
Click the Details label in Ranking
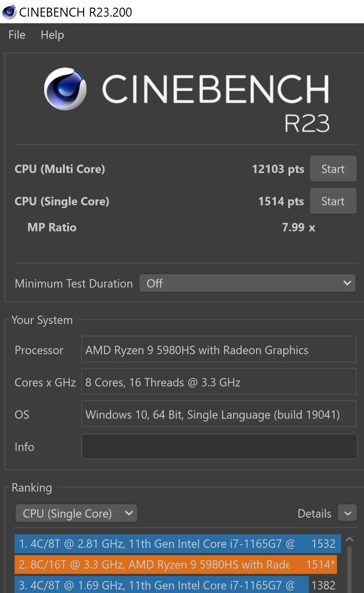314,514
